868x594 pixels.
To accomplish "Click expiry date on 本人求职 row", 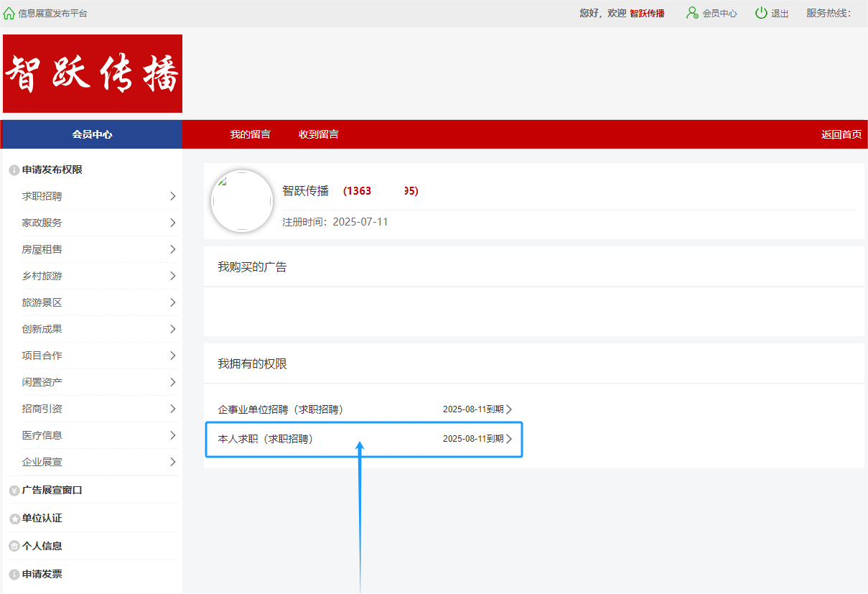I will [473, 439].
